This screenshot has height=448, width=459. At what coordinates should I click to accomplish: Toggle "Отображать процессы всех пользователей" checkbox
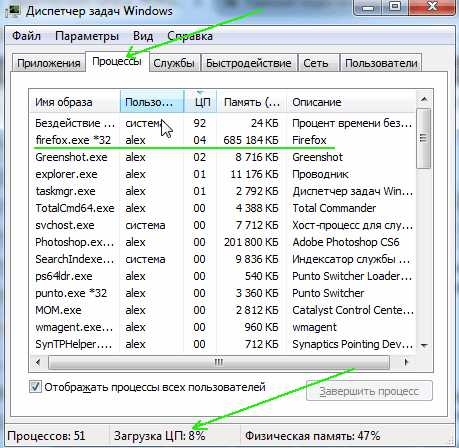click(x=35, y=387)
